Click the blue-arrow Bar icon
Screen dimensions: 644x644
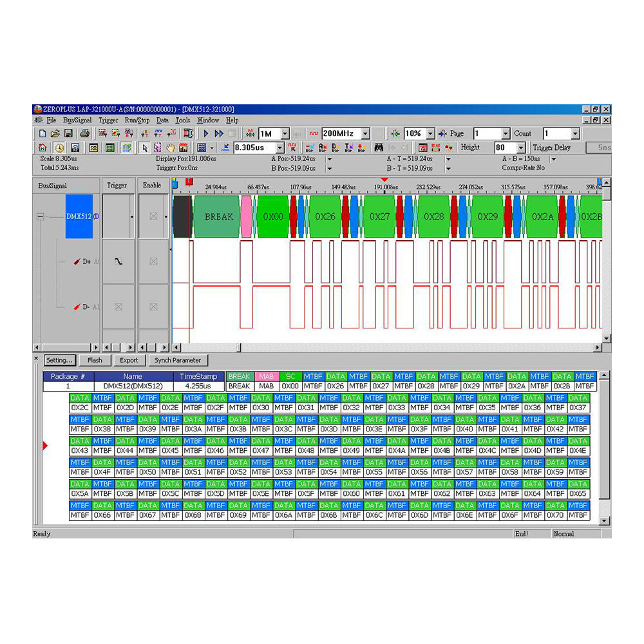coord(310,147)
